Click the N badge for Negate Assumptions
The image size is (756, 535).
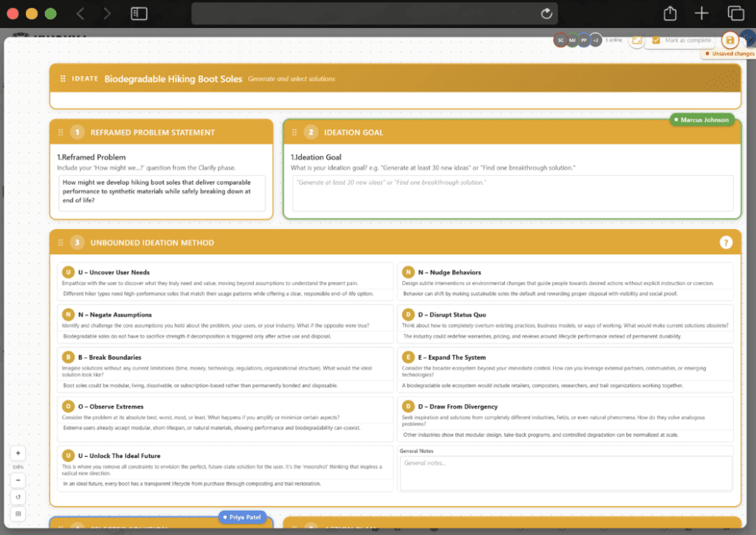(68, 315)
